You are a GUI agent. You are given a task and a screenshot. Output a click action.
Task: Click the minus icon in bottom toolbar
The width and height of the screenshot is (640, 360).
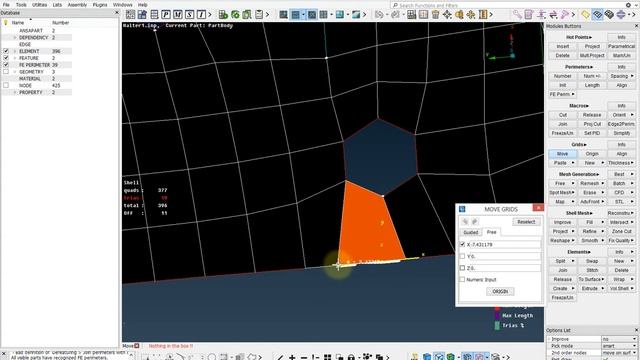[304, 357]
